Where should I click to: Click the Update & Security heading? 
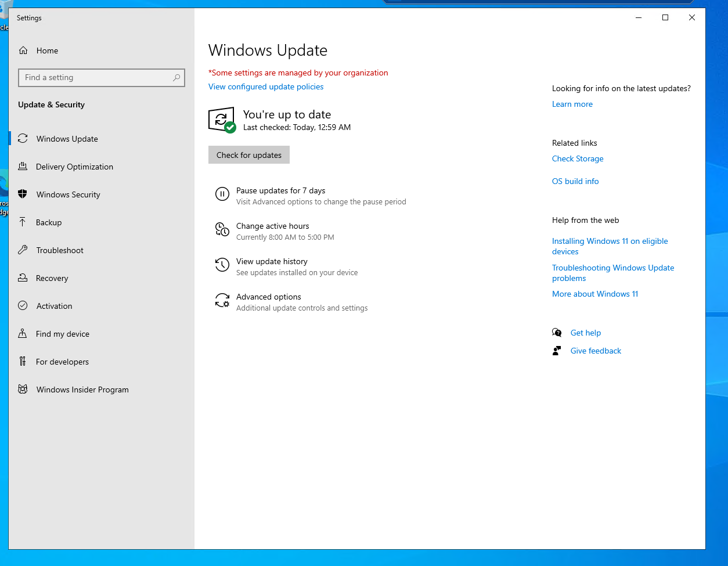tap(51, 104)
